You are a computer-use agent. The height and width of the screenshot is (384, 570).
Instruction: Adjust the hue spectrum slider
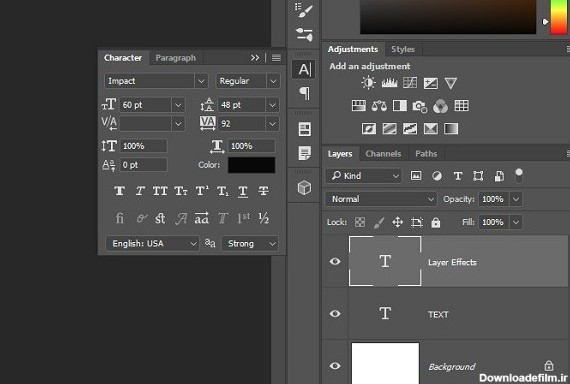click(x=558, y=17)
